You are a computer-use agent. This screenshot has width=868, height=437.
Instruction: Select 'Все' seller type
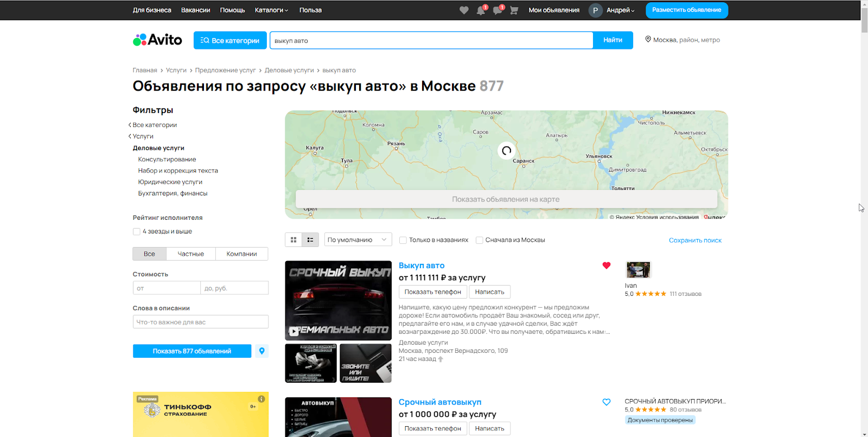149,254
